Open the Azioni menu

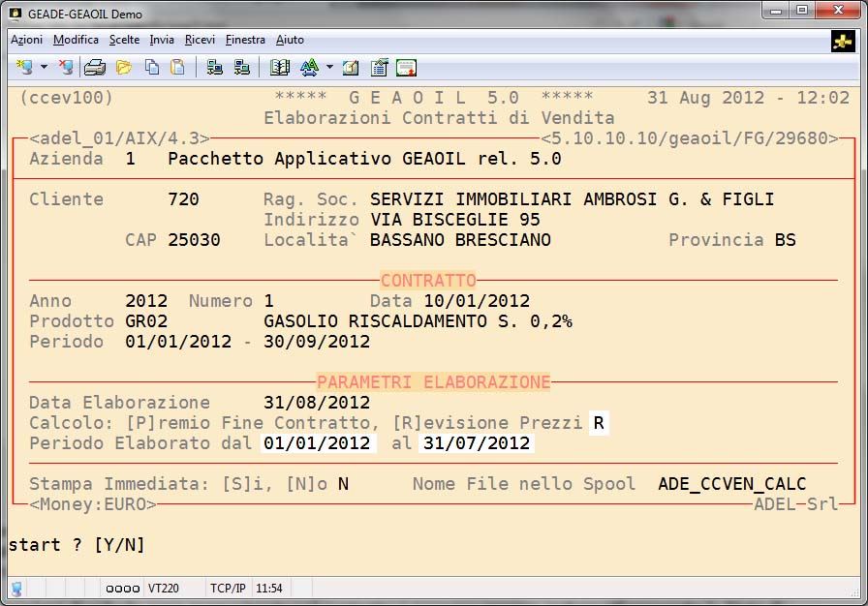point(26,40)
